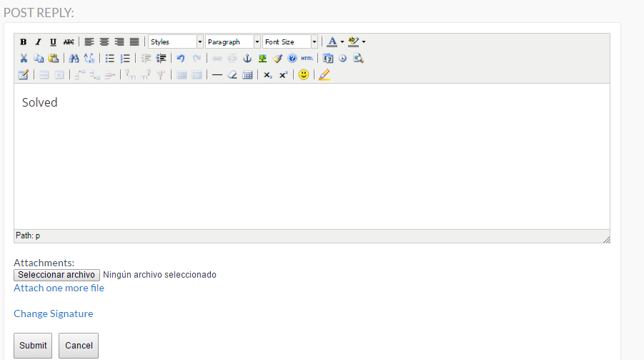Apply subscript formatting
Image resolution: width=644 pixels, height=360 pixels.
click(x=267, y=74)
